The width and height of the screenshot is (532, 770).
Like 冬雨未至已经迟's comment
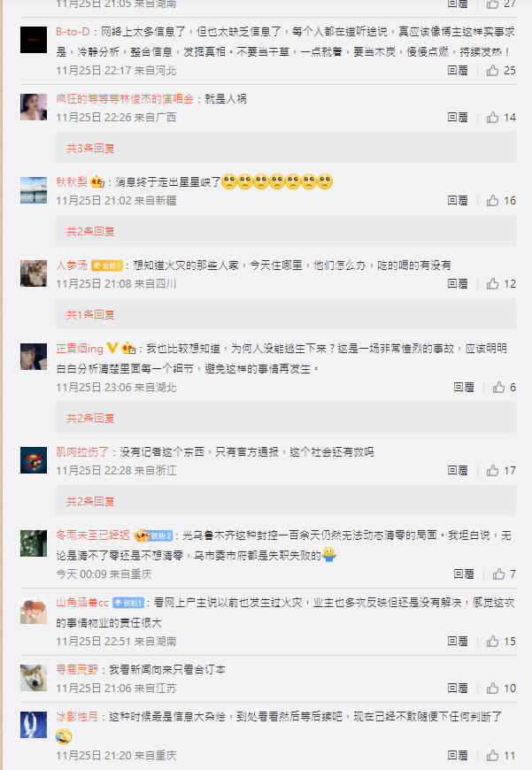pyautogui.click(x=498, y=574)
